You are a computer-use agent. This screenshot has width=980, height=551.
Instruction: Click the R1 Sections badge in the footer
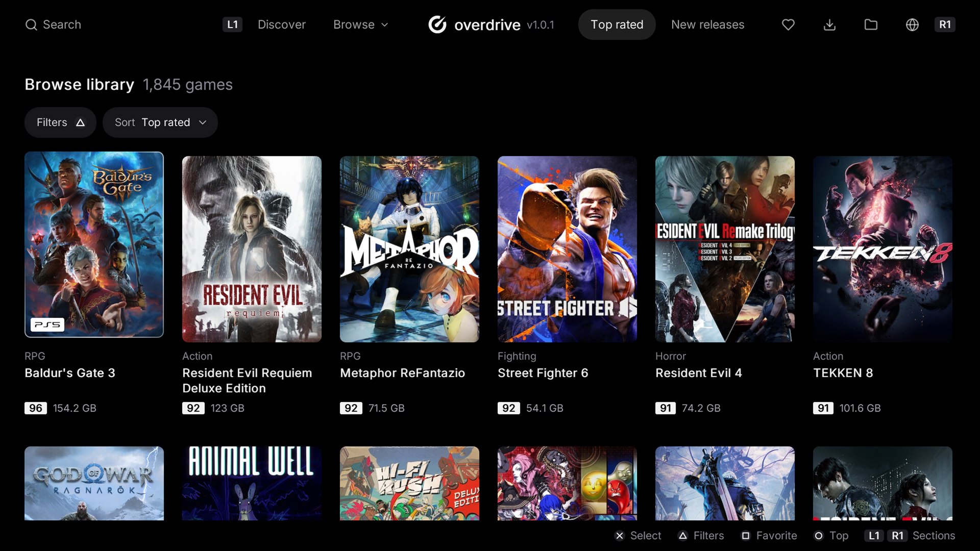897,536
